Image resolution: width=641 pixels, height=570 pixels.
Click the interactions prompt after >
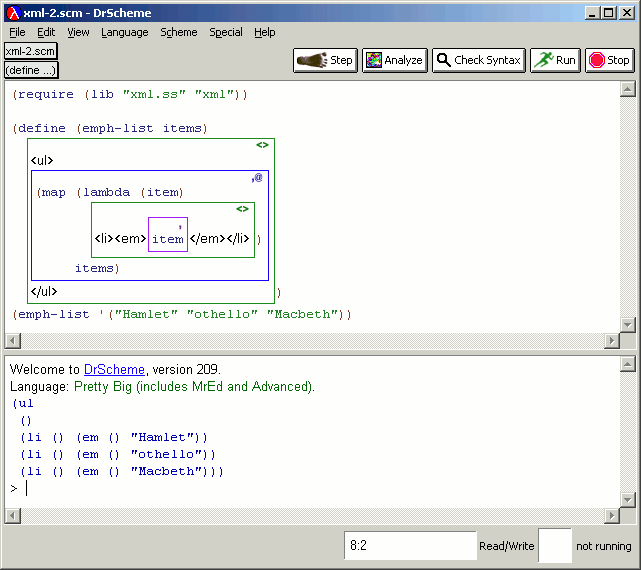point(27,488)
